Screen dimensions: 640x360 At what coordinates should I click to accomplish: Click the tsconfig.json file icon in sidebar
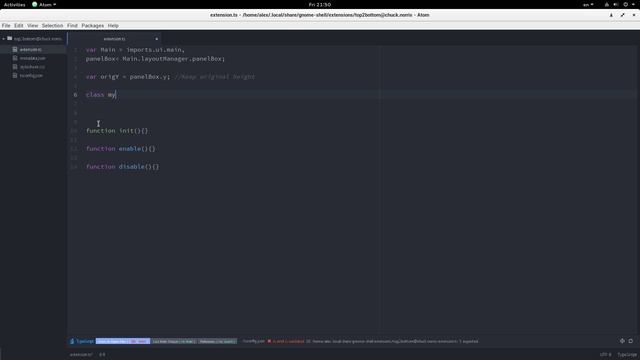[x=15, y=76]
